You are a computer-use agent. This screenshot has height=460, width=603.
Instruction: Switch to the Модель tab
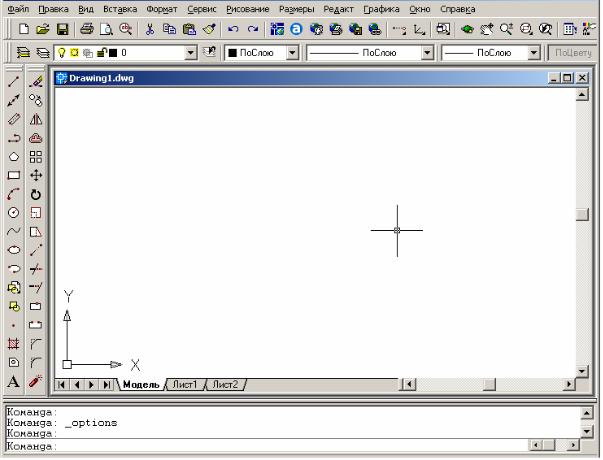141,385
